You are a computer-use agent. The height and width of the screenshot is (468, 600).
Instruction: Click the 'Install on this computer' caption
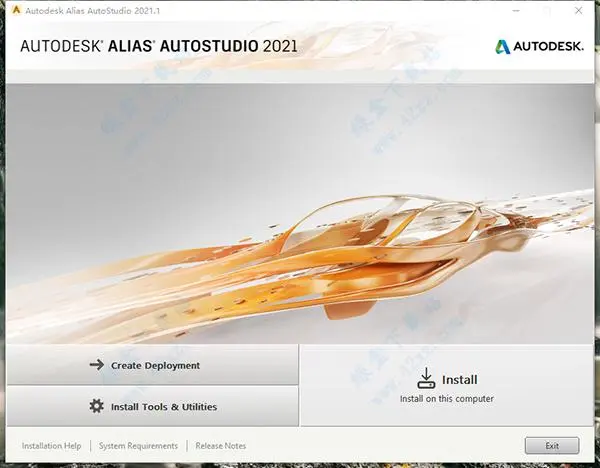tap(447, 399)
